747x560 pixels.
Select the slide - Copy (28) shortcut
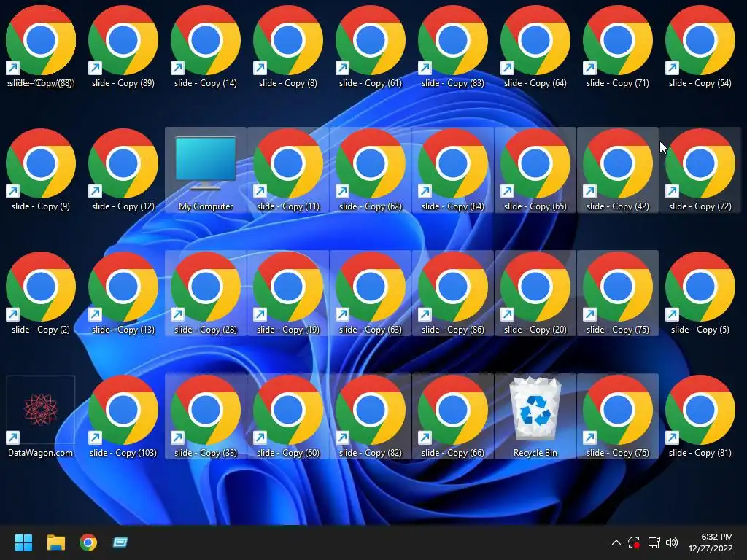205,293
